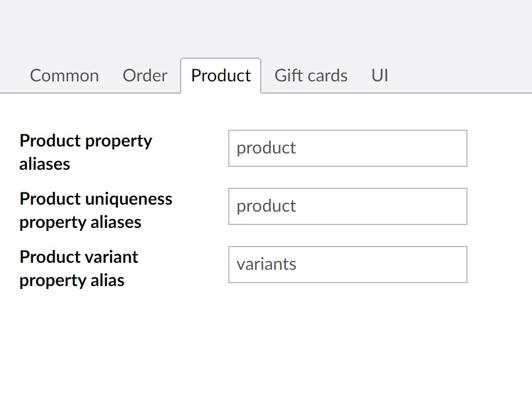Click the "Product property aliases" label

86,152
